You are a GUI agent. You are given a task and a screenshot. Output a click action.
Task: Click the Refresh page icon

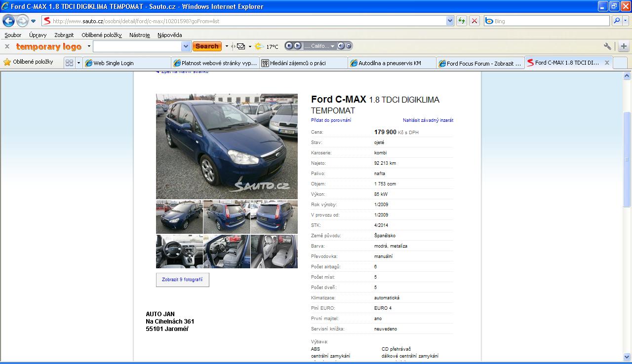461,21
